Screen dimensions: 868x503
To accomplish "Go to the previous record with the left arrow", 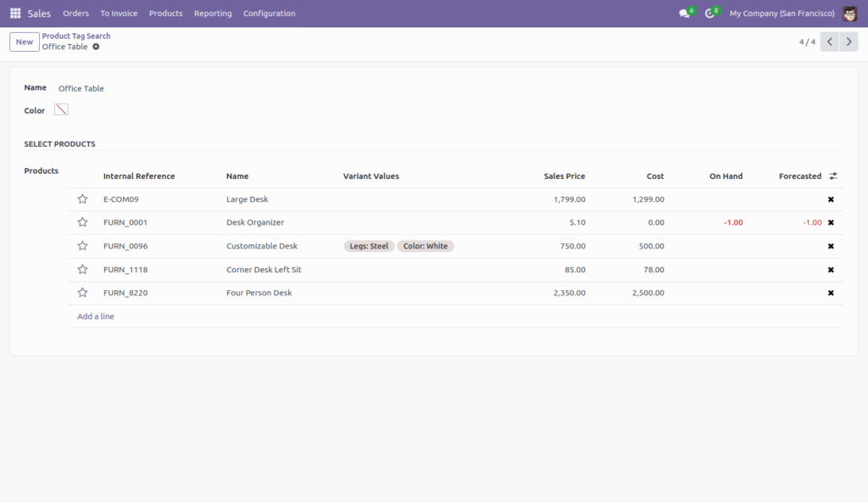I will (829, 41).
